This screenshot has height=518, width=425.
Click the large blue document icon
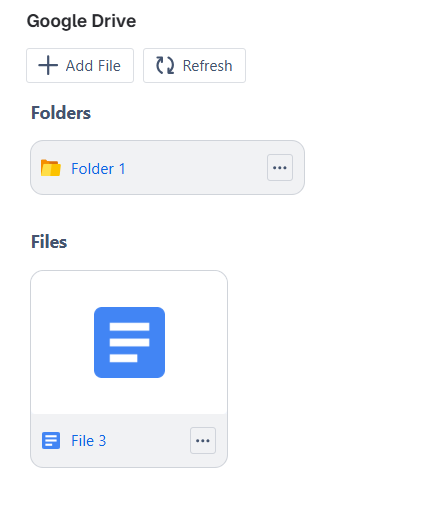(129, 342)
